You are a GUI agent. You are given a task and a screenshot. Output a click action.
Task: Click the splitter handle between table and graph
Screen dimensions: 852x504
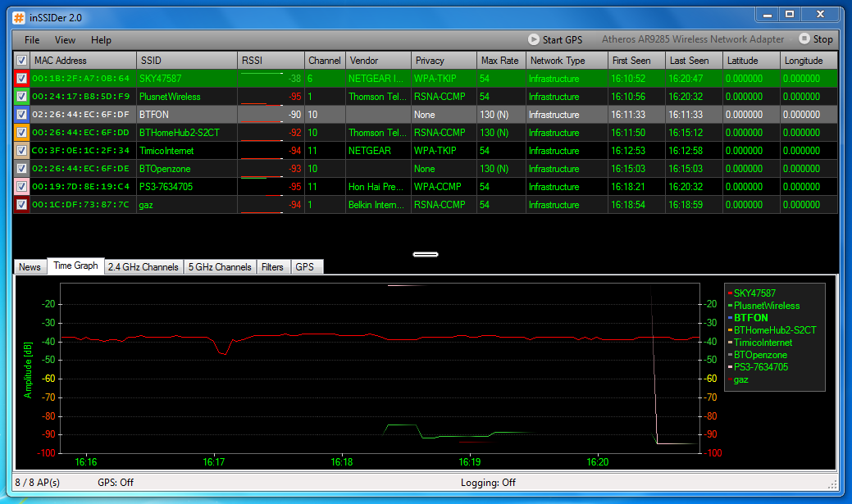(426, 254)
